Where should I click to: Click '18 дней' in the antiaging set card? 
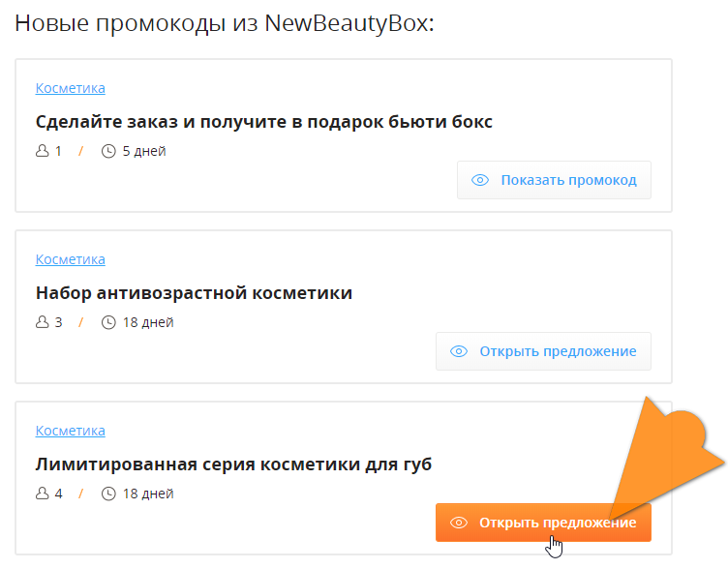pyautogui.click(x=148, y=322)
